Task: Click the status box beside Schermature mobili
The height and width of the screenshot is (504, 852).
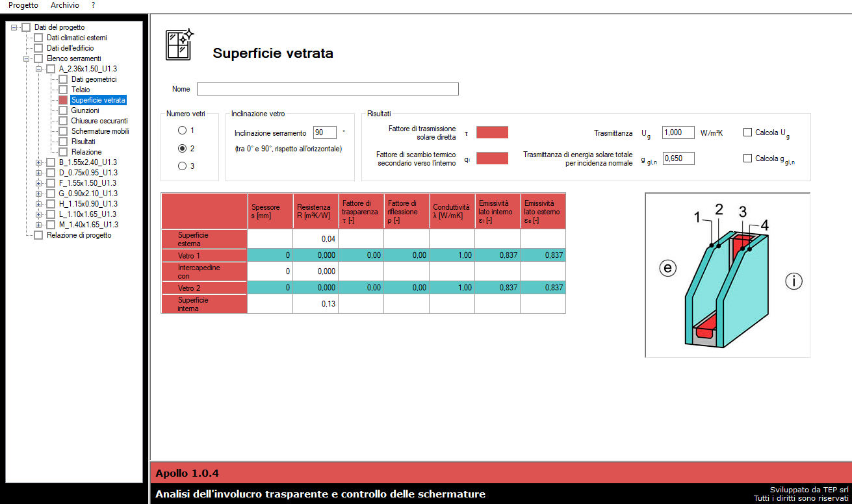Action: coord(63,131)
